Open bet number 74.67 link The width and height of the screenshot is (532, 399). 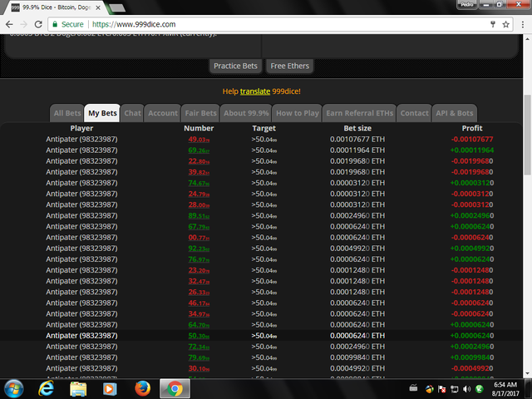[x=199, y=183]
